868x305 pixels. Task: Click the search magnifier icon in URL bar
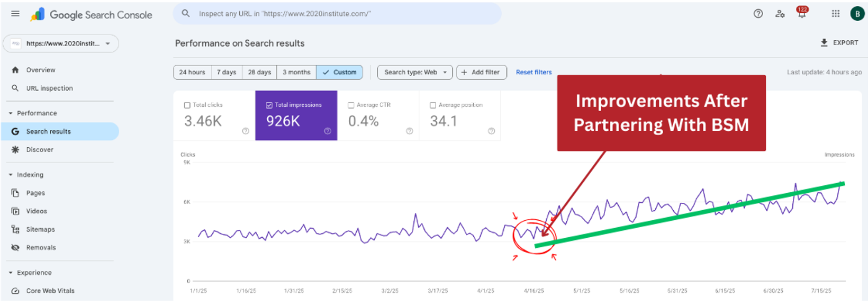tap(186, 13)
